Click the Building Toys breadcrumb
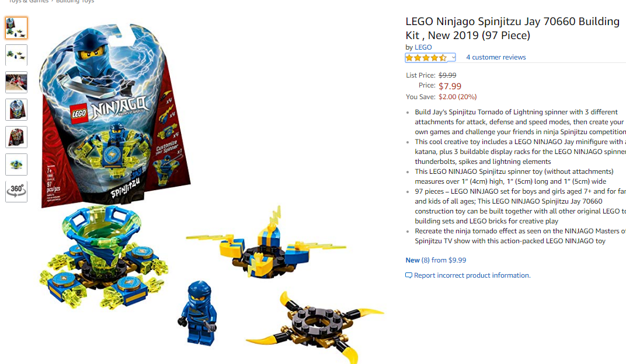This screenshot has width=626, height=364. coord(75,1)
